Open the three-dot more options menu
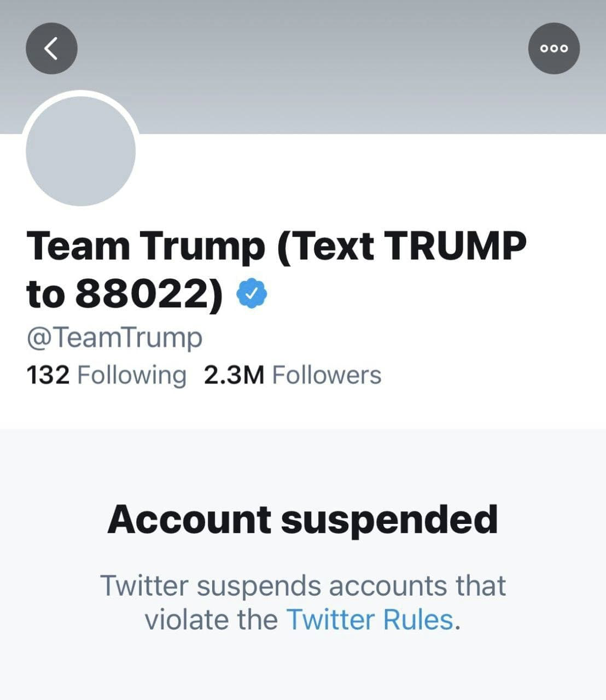Screen dimensions: 606x700 point(553,49)
